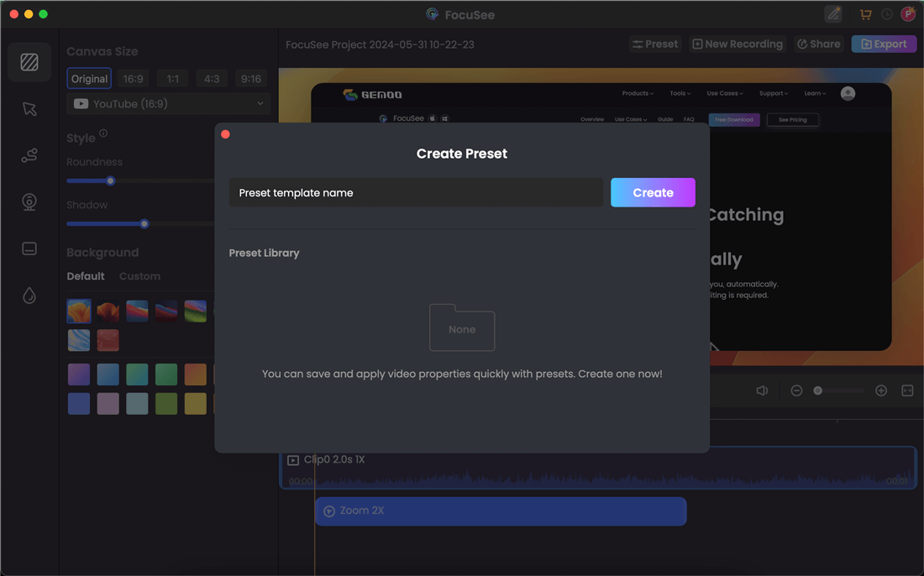Select 16:9 canvas size
Viewport: 924px width, 576px height.
pos(134,79)
